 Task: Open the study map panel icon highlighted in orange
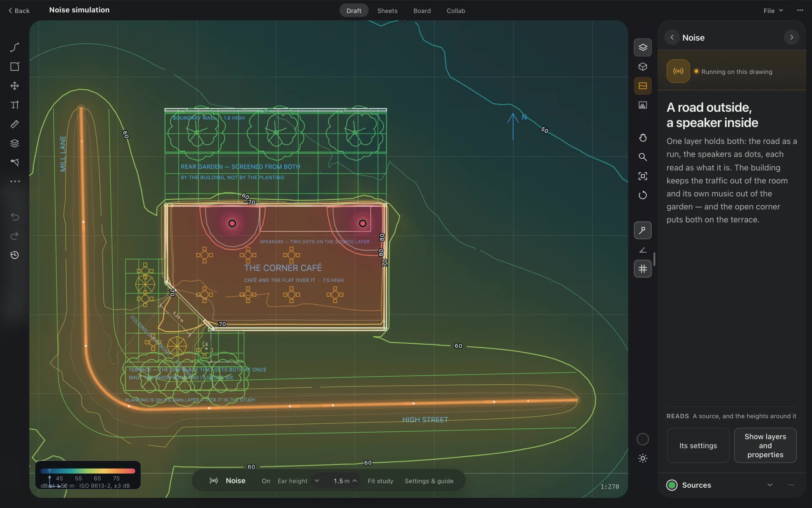pos(643,86)
